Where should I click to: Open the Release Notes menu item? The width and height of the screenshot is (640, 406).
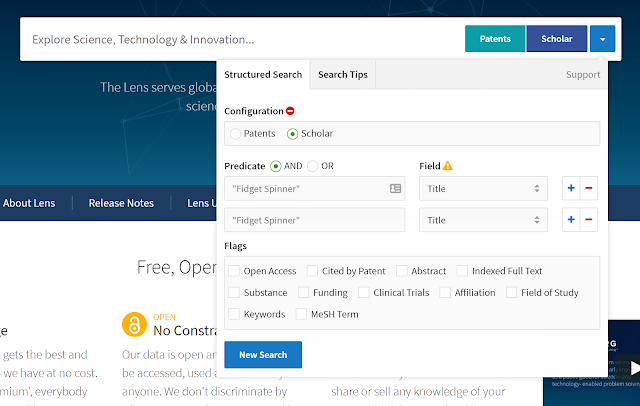121,203
